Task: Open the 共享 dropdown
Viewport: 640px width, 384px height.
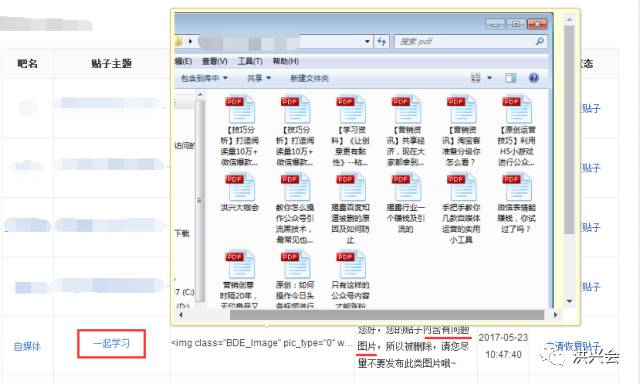Action: tap(259, 78)
